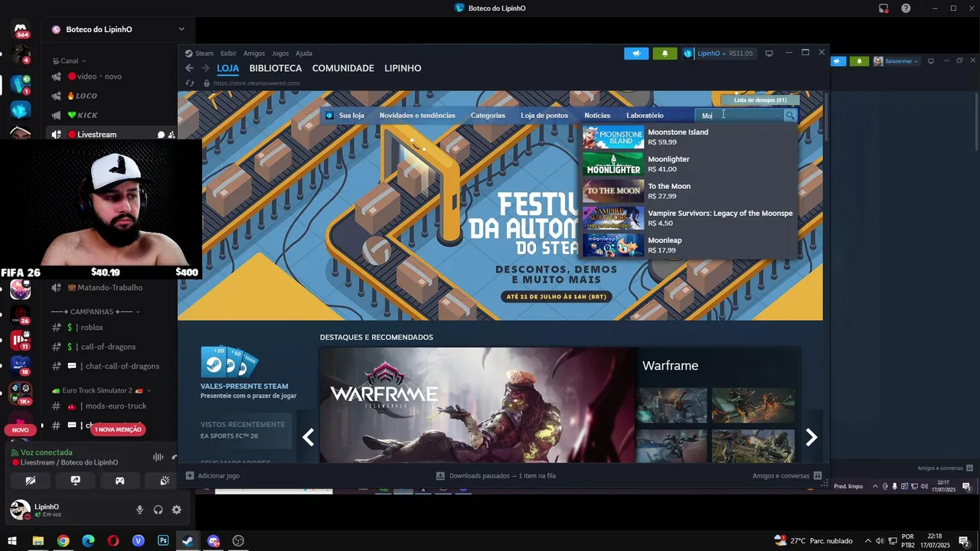
Task: Open the Categorias store menu
Action: point(488,116)
